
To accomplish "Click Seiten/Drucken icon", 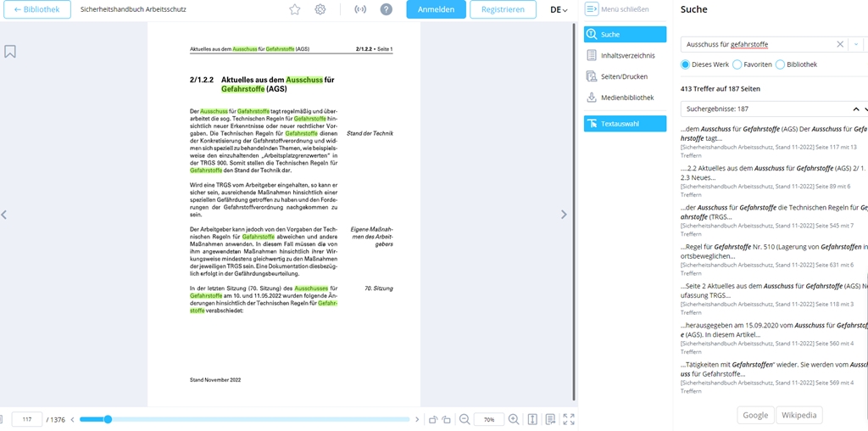I will click(591, 76).
